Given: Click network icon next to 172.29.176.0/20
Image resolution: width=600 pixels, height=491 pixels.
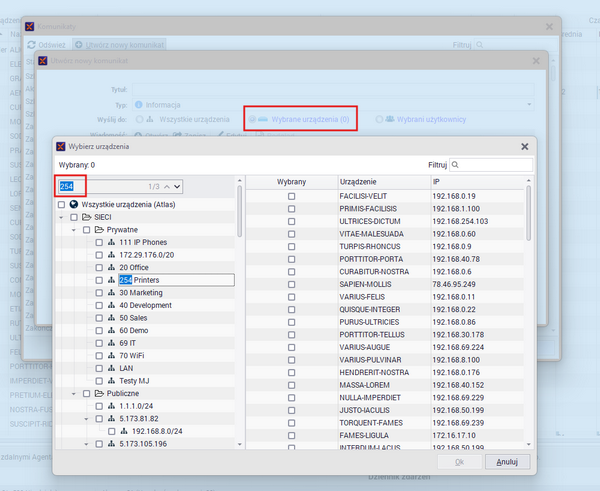Looking at the screenshot, I should [x=111, y=255].
